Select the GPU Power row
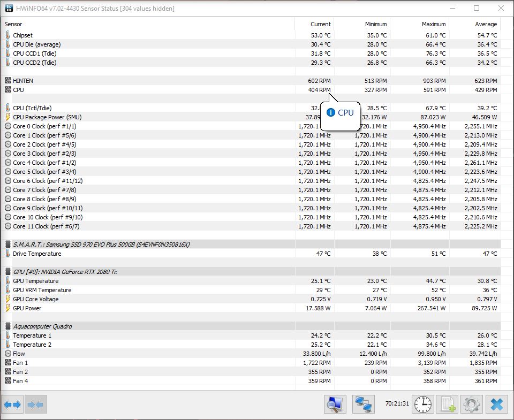Image resolution: width=514 pixels, height=420 pixels. [x=251, y=308]
